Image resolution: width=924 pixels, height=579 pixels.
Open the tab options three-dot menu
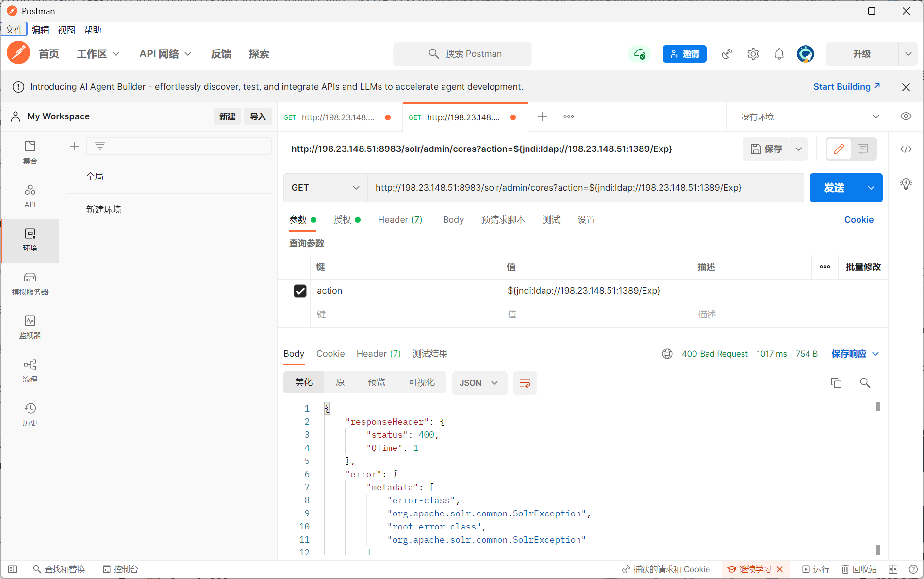pyautogui.click(x=569, y=116)
